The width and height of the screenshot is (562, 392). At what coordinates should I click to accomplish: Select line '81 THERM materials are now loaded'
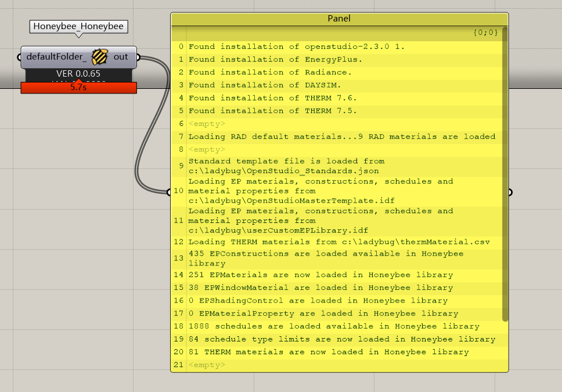[x=329, y=352]
